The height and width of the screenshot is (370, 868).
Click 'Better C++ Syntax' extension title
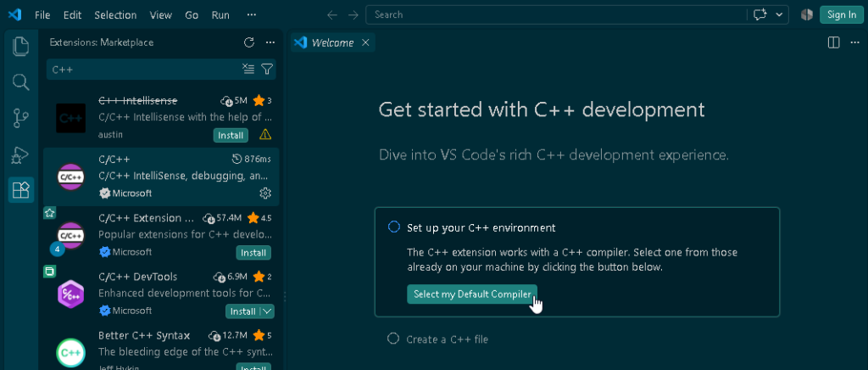coord(144,335)
